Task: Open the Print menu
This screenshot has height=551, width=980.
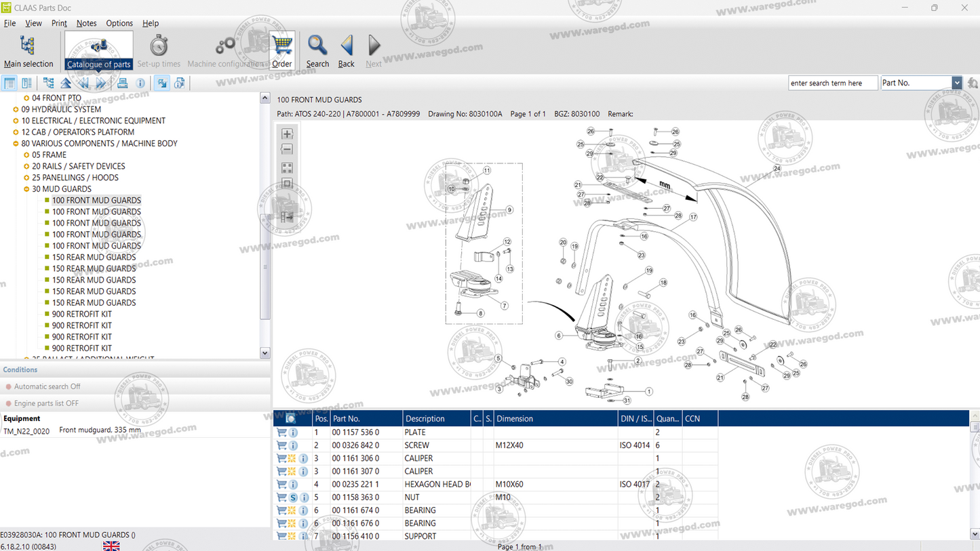Action: point(59,23)
